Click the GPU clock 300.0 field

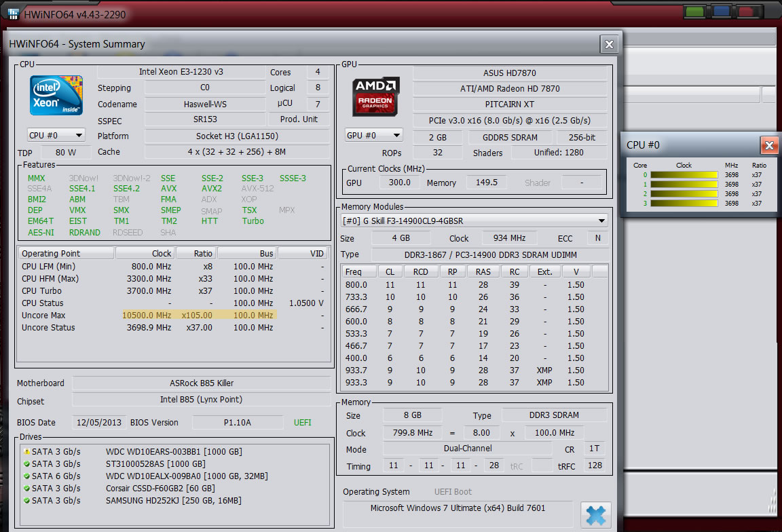399,183
